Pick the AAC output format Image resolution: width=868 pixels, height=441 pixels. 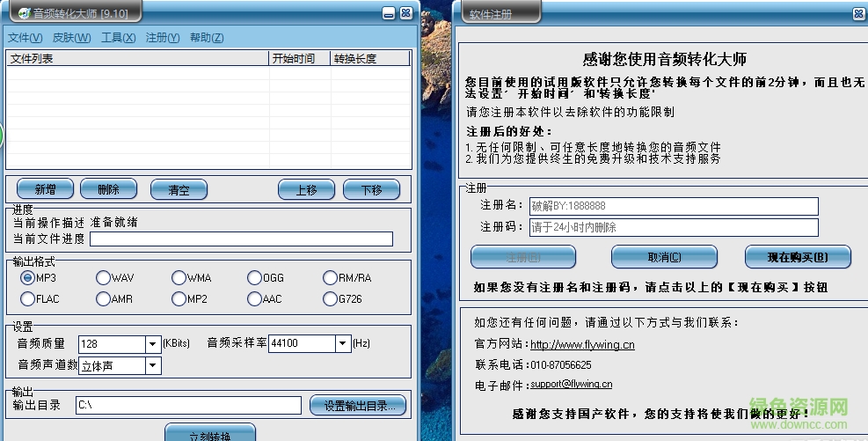[x=254, y=299]
